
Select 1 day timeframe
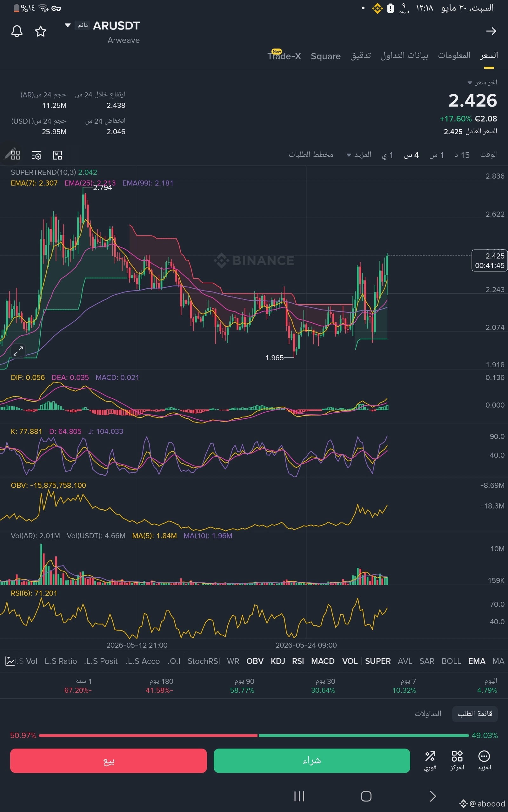(387, 155)
